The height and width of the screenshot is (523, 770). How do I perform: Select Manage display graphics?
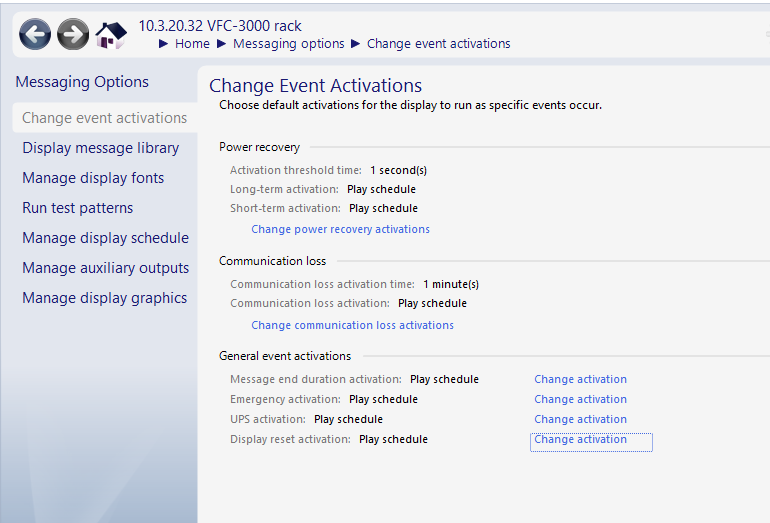pos(104,298)
